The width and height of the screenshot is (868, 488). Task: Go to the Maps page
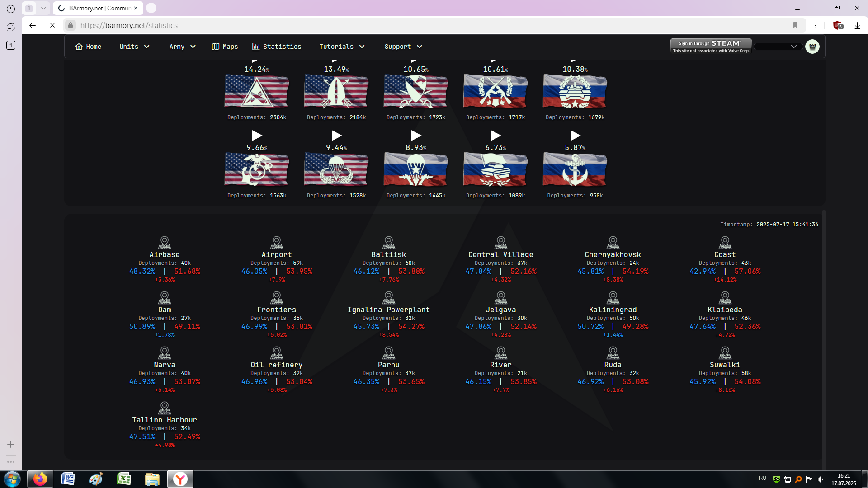(225, 47)
